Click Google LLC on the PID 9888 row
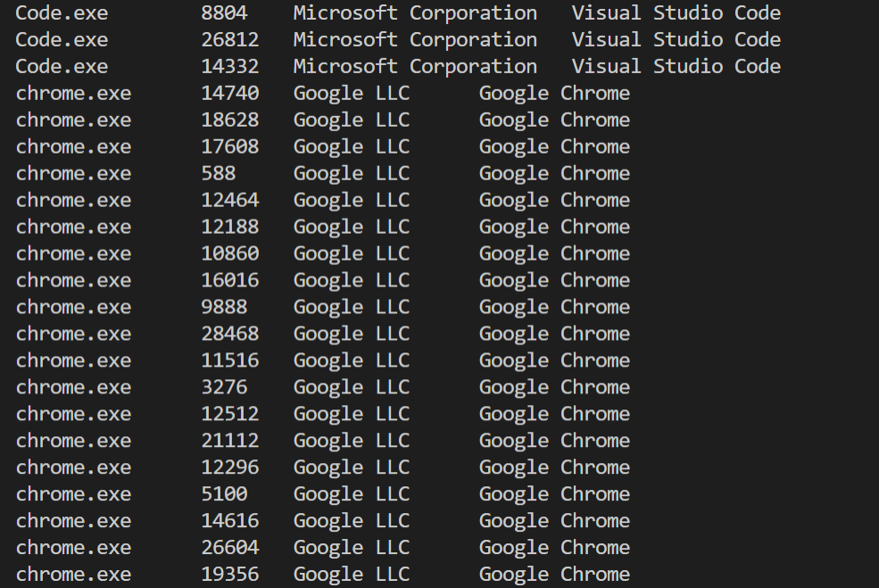 click(x=351, y=308)
